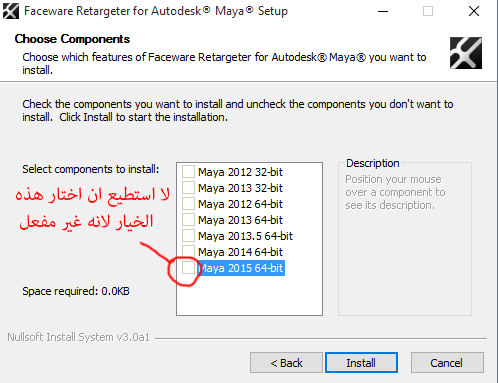Go to the previous step with Back
Image resolution: width=498 pixels, height=383 pixels.
pyautogui.click(x=286, y=363)
